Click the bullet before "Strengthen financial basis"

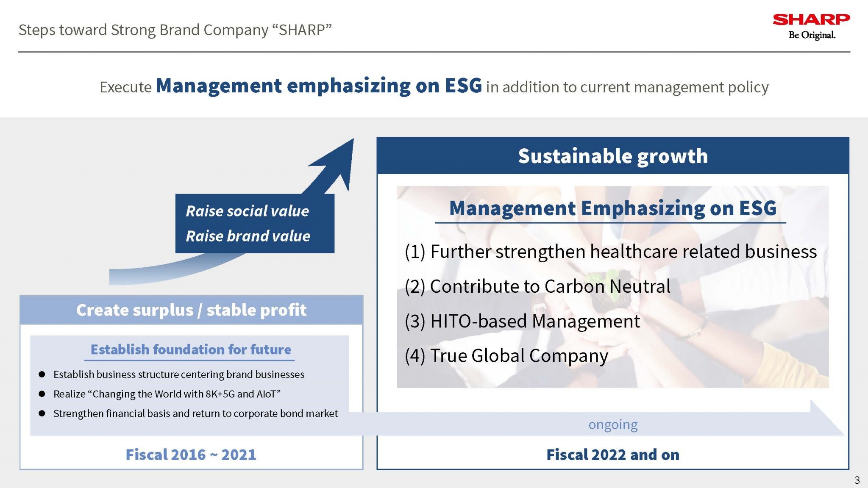[x=42, y=413]
